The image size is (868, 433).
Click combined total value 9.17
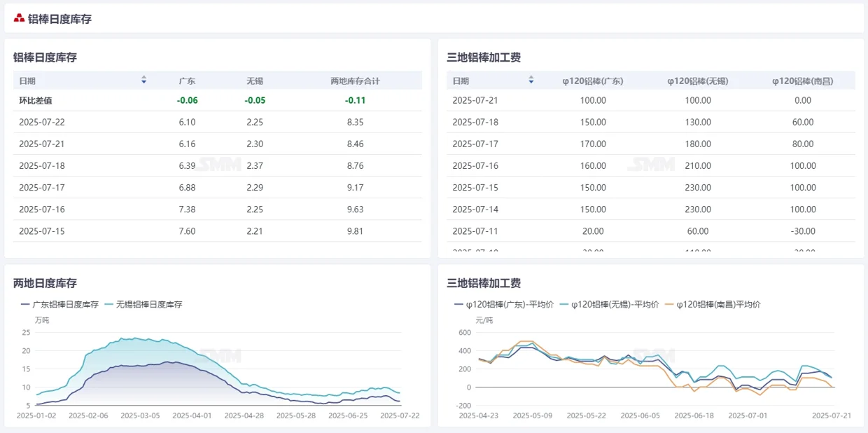point(356,187)
